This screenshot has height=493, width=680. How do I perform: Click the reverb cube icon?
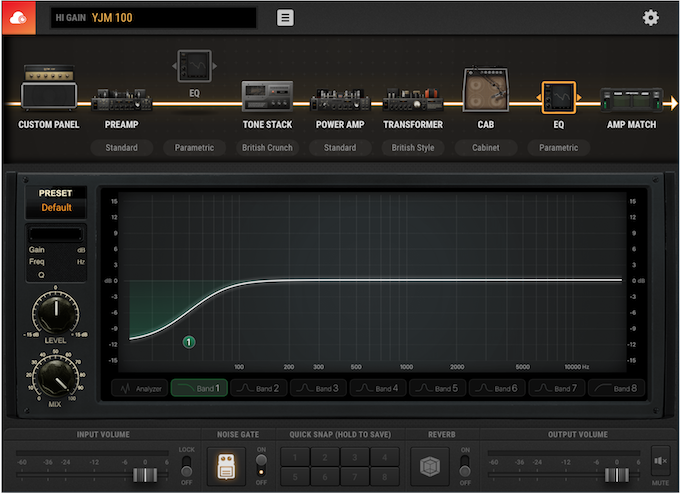pos(430,467)
